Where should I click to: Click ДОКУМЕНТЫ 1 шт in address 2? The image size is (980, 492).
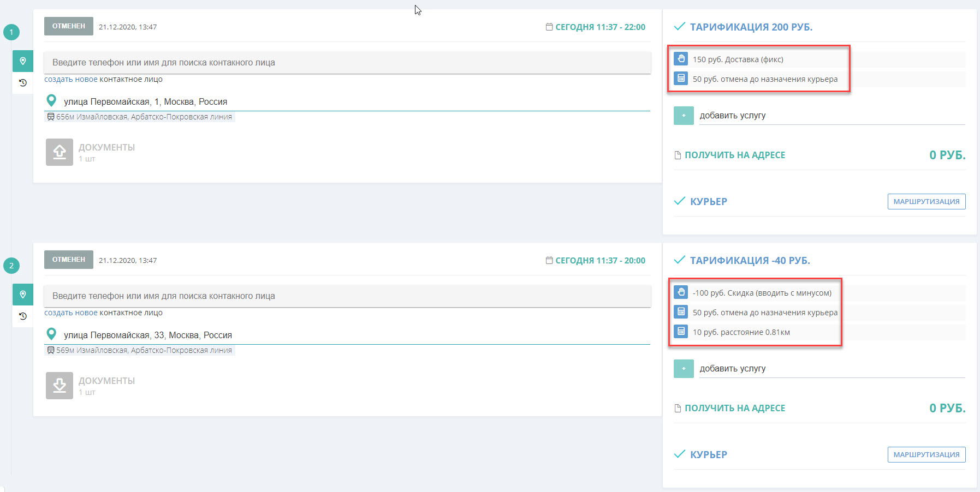[106, 386]
